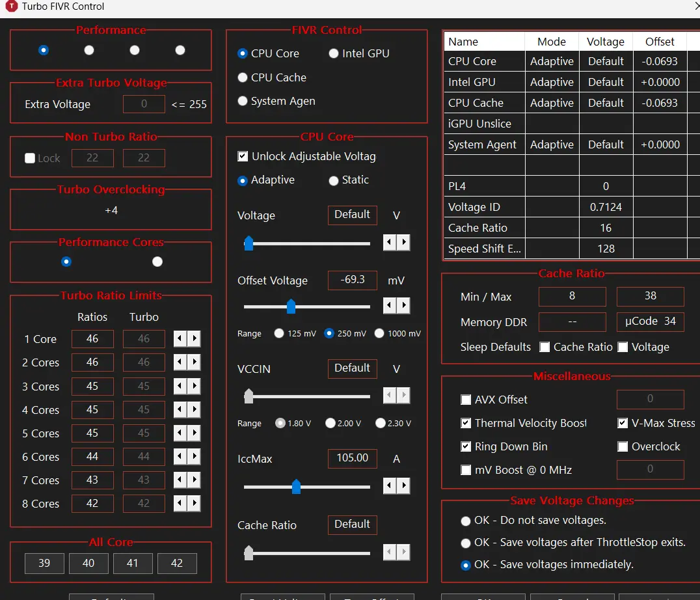This screenshot has width=700, height=600.
Task: Decrease the 4 Cores turbo ratio with left arrow
Action: 180,409
